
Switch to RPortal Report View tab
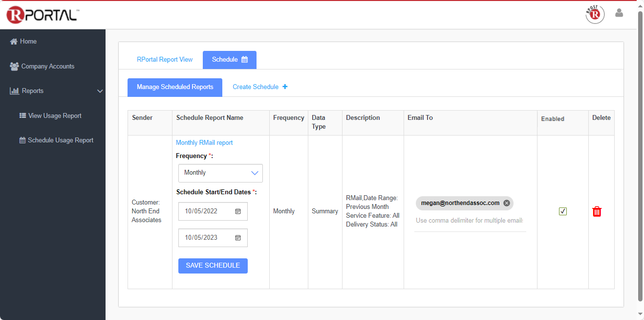click(165, 60)
